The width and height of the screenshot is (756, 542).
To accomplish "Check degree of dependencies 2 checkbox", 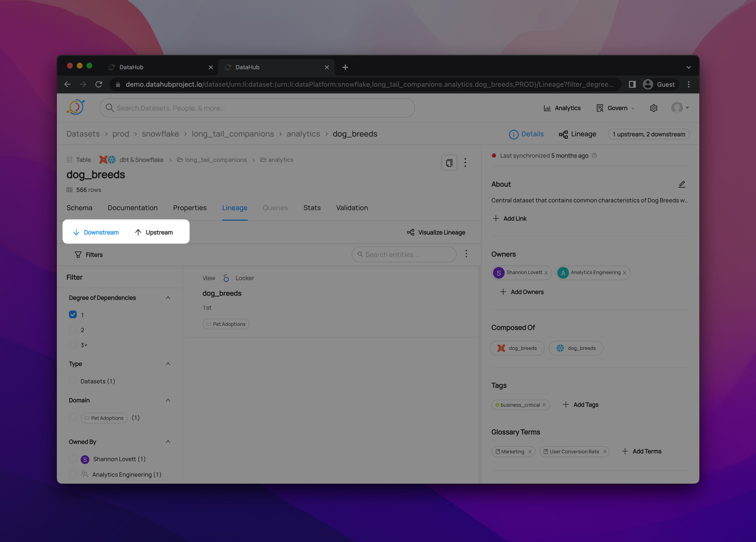I will (73, 329).
